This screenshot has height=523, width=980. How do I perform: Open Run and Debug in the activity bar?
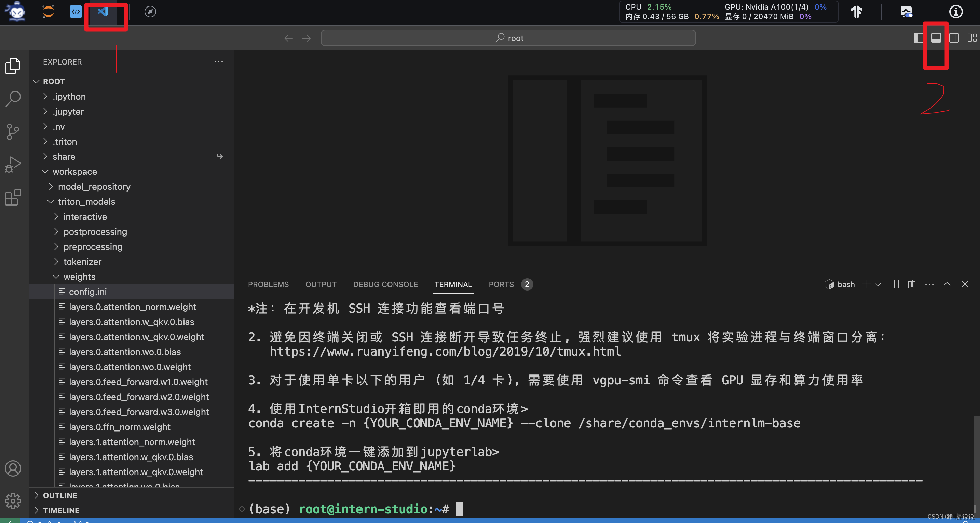click(x=13, y=164)
